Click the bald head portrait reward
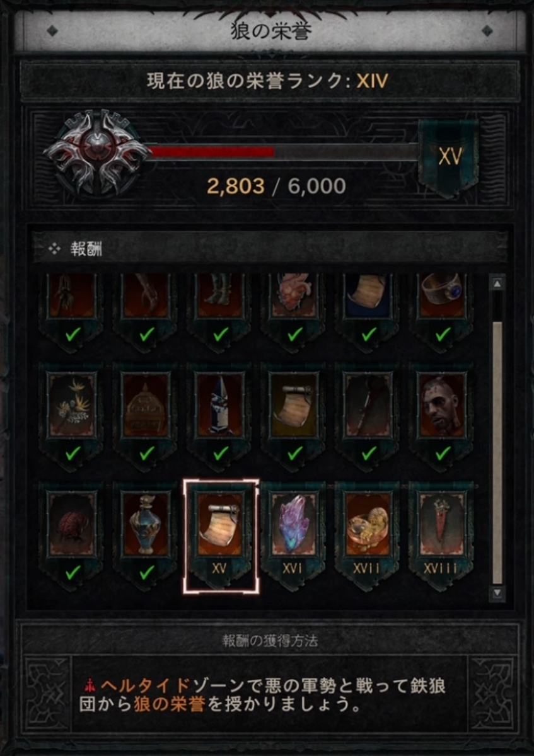This screenshot has width=534, height=756. (x=442, y=416)
